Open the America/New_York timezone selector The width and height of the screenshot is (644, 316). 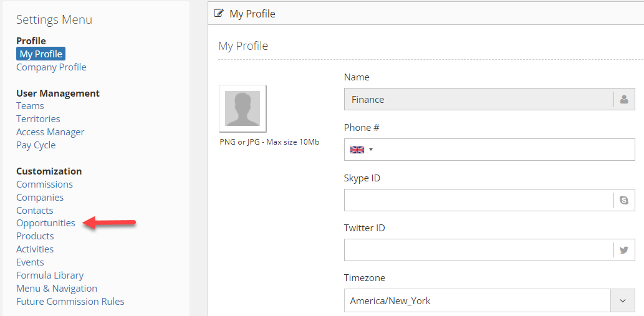489,301
